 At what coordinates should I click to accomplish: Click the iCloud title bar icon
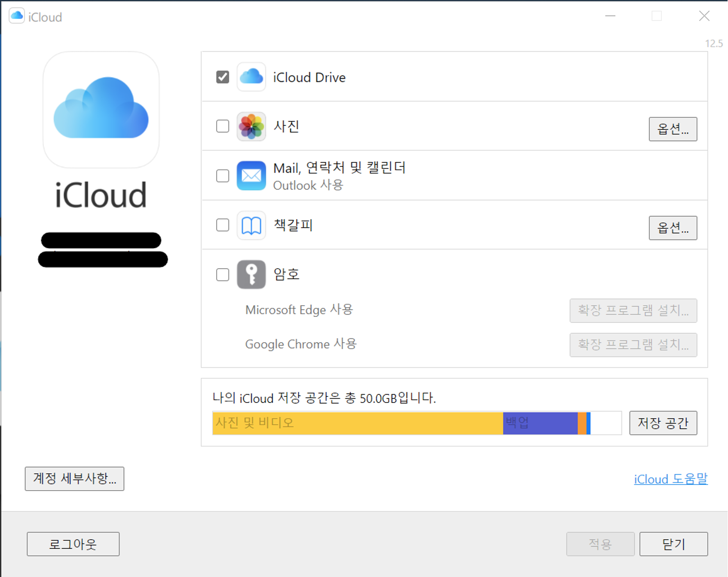tap(17, 16)
